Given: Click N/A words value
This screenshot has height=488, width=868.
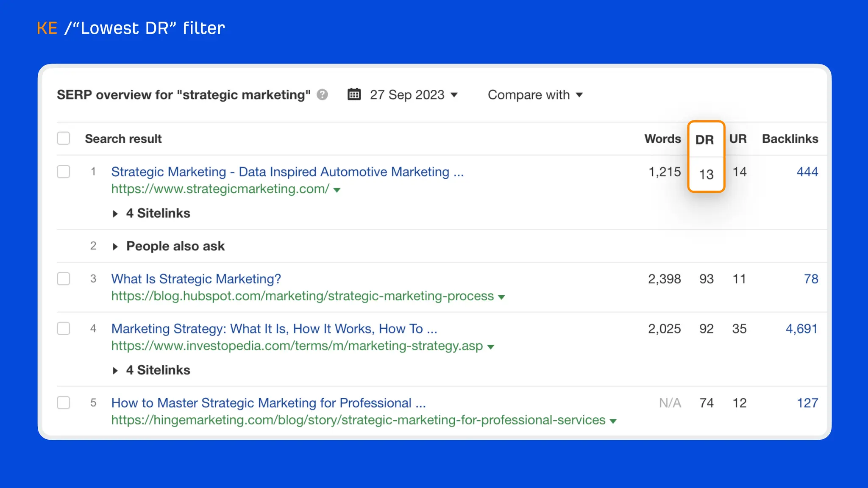Looking at the screenshot, I should click(670, 402).
